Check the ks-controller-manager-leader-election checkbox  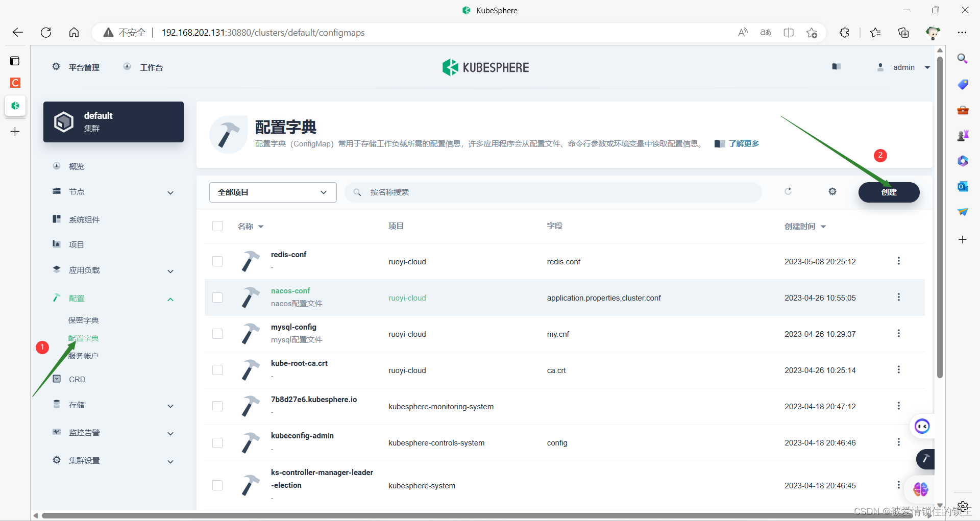217,485
